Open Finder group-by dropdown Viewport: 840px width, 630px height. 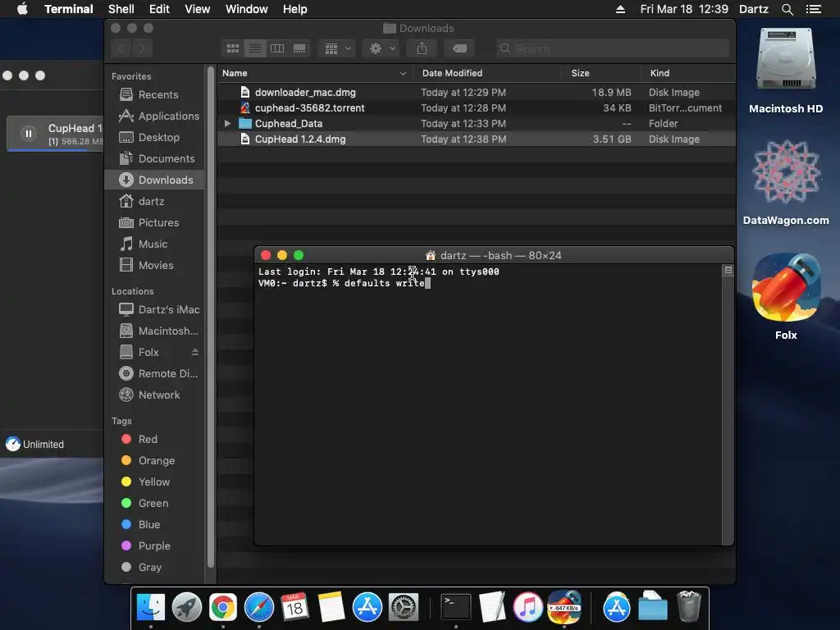tap(337, 48)
